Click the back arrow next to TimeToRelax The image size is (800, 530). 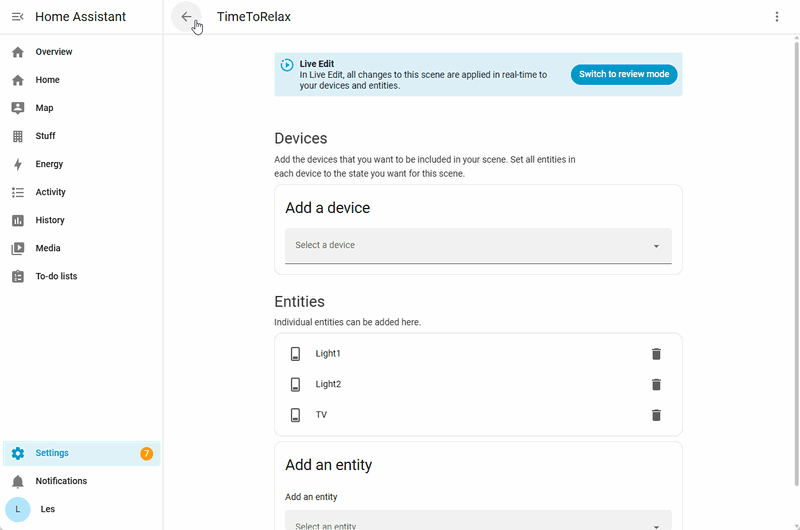(x=186, y=17)
